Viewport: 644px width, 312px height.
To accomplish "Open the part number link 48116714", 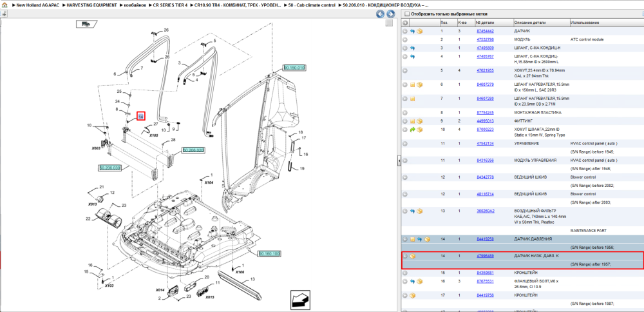I will click(x=485, y=194).
